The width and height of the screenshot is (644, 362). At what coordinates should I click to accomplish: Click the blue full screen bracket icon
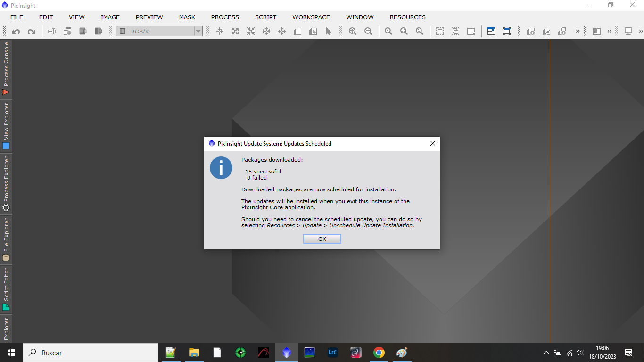tap(507, 32)
